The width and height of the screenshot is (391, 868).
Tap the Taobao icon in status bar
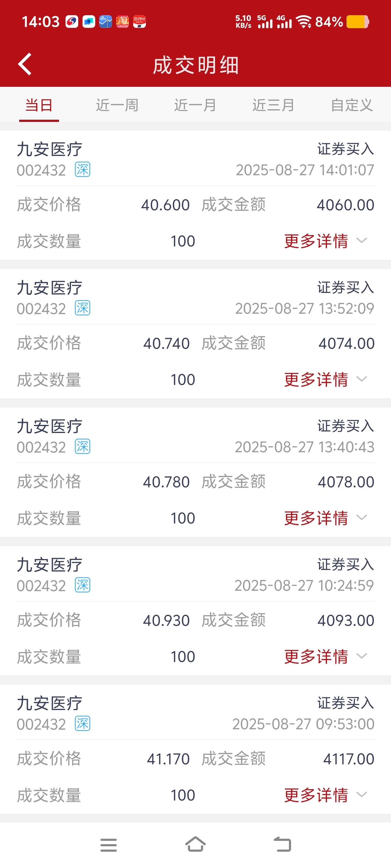coord(122,22)
